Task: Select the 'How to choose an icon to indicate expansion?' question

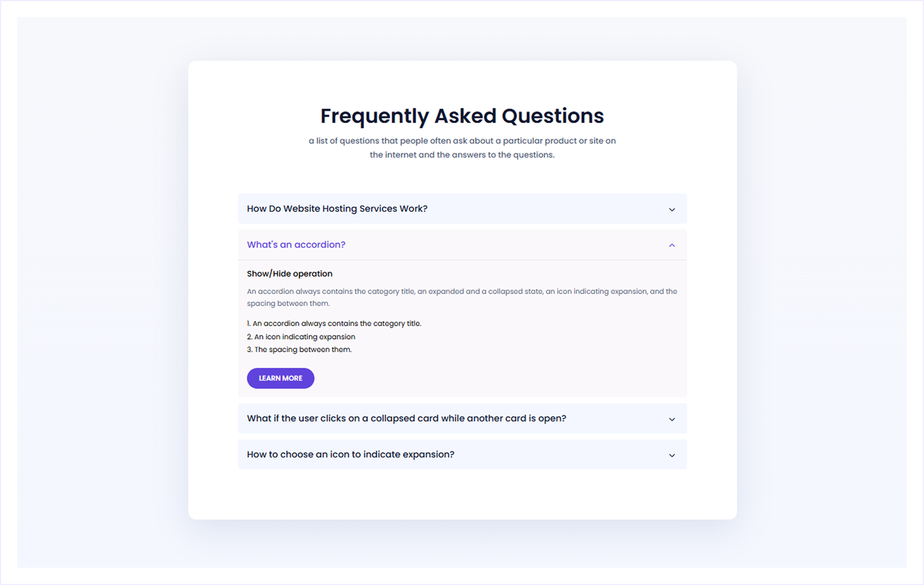Action: click(351, 454)
